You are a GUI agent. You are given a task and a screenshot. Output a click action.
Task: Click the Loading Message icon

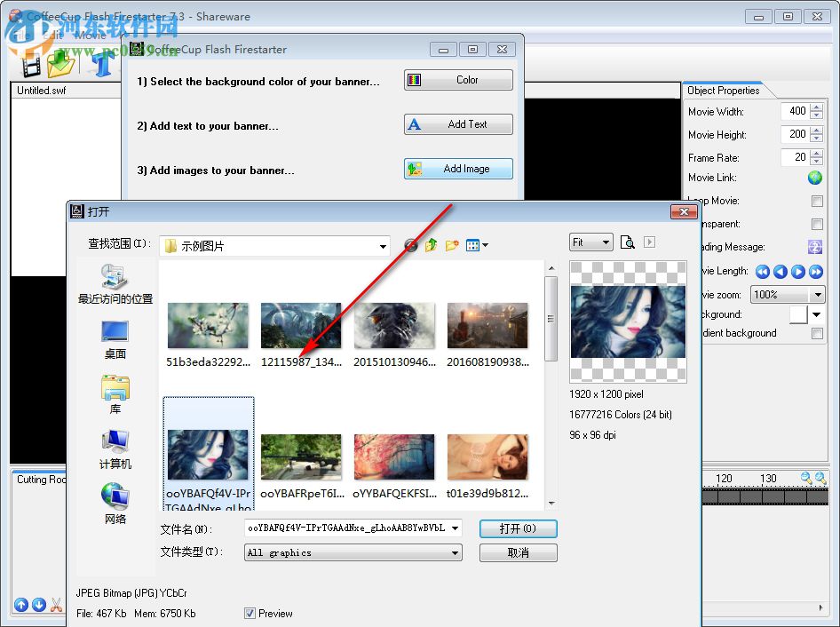[x=814, y=247]
